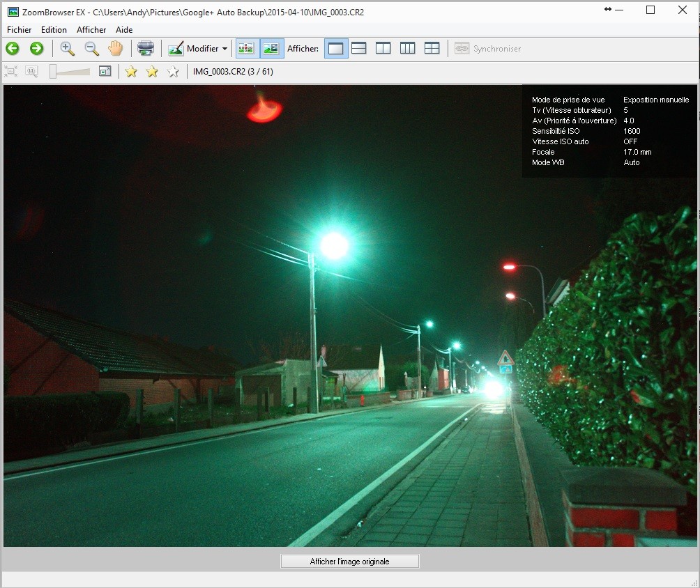
Task: Click the Synchroniser chain link icon
Action: pyautogui.click(x=462, y=48)
